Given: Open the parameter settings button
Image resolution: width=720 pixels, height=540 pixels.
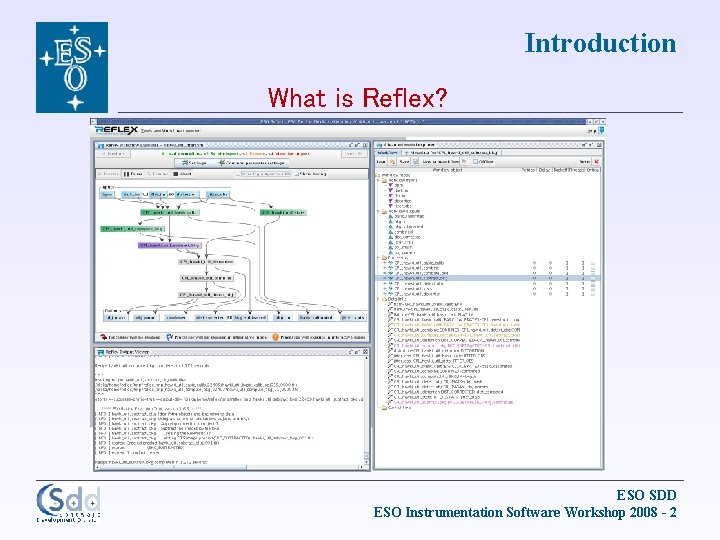Looking at the screenshot, I should 251,163.
